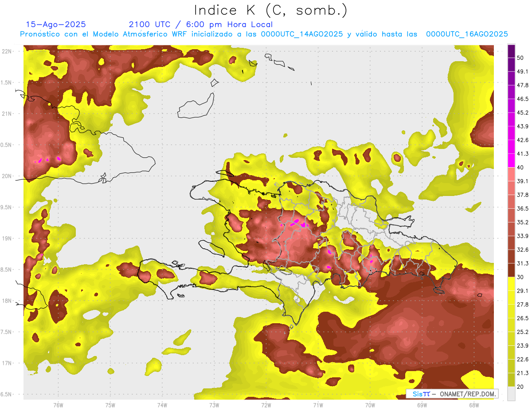Click the colorbar value "31.3"
The image size is (532, 411).
(522, 263)
